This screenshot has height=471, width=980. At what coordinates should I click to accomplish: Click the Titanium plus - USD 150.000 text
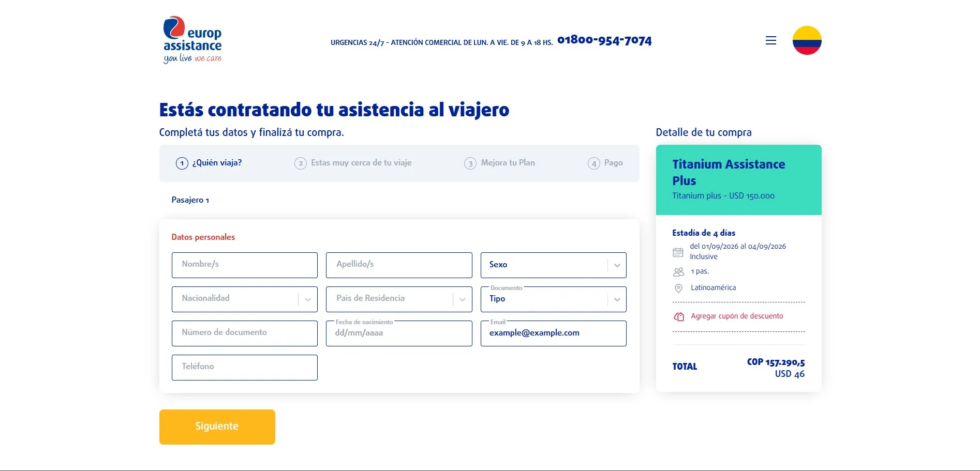click(x=723, y=196)
